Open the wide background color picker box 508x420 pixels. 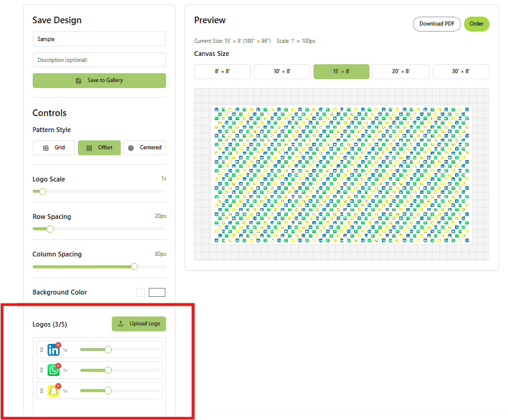point(157,292)
